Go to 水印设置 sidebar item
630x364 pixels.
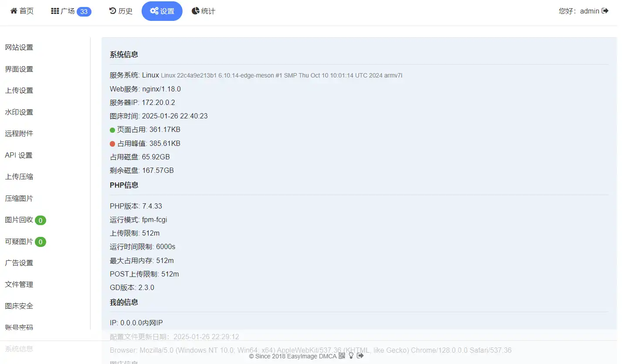[19, 112]
